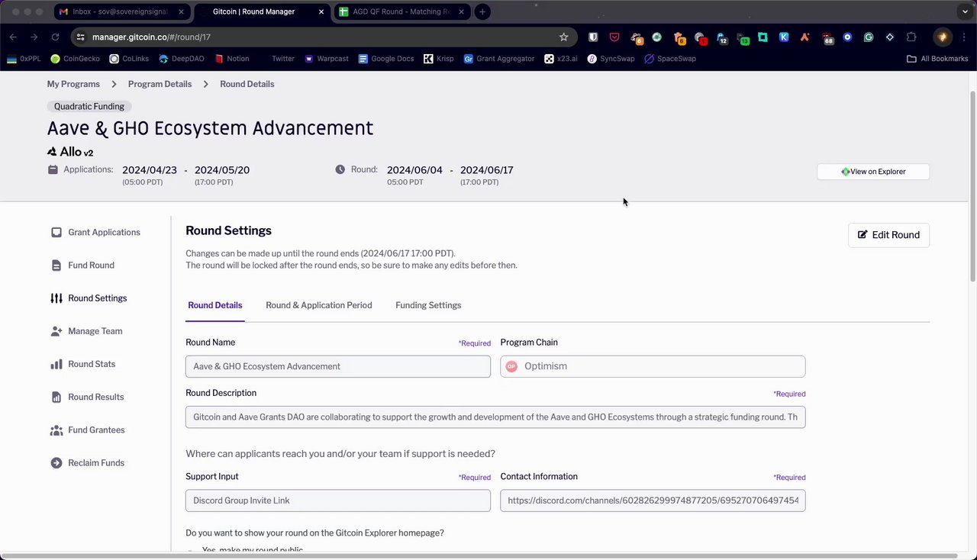Image resolution: width=977 pixels, height=560 pixels.
Task: Click the Edit Round button
Action: click(x=888, y=235)
